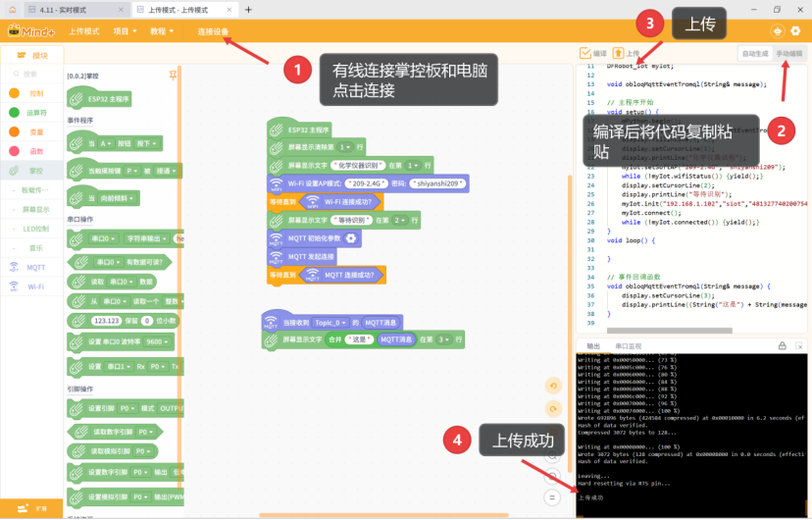Click the Upload Mode (上传模式) button

tap(83, 31)
